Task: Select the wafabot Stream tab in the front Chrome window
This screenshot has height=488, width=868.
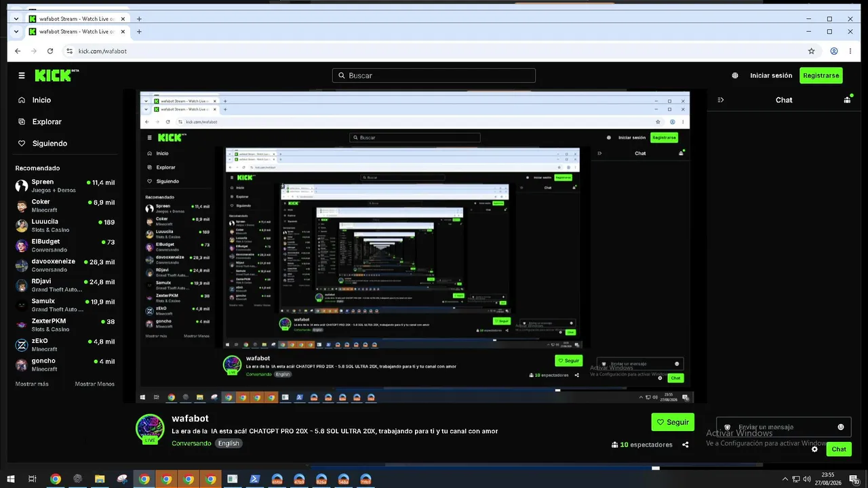Action: tap(76, 31)
